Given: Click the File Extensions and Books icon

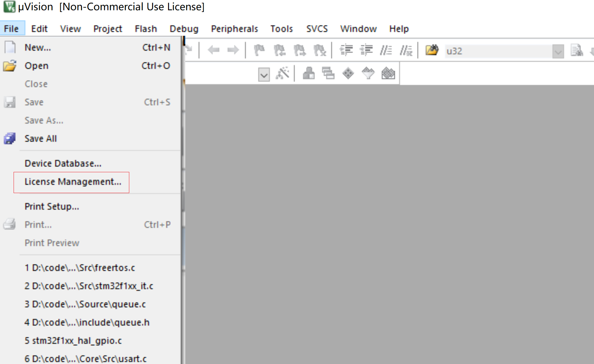Looking at the screenshot, I should pyautogui.click(x=309, y=73).
